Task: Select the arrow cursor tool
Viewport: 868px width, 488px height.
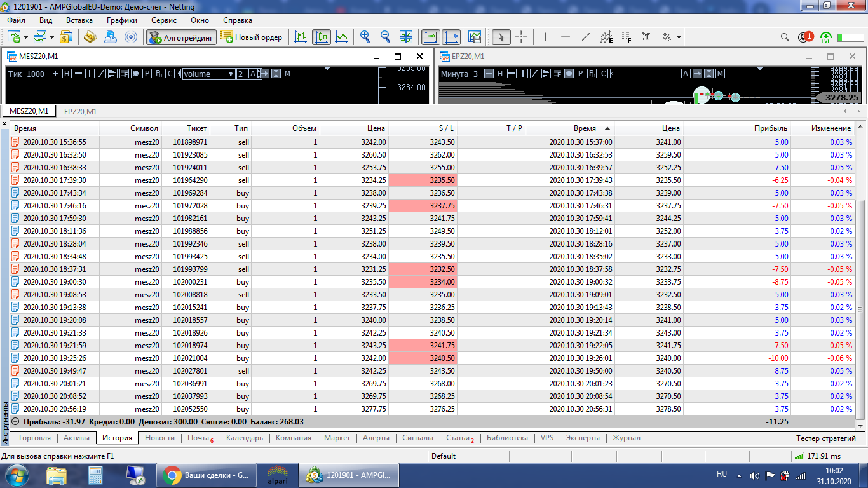Action: pyautogui.click(x=501, y=37)
